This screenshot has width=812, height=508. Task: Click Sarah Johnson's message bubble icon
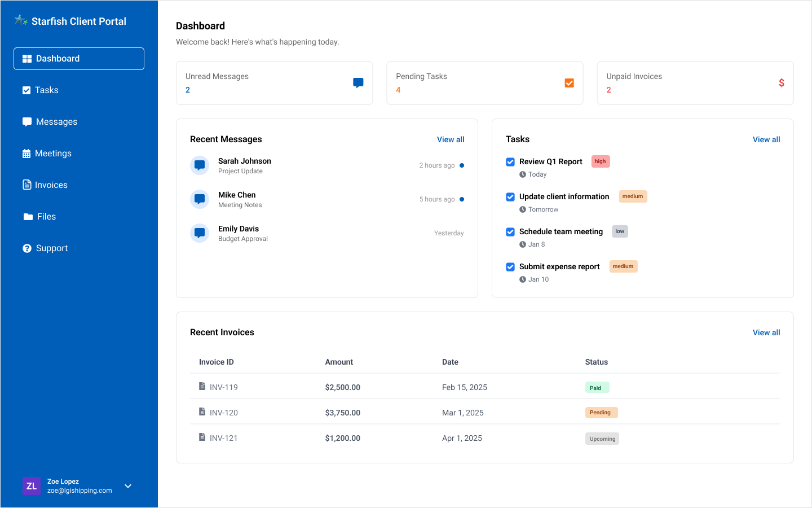200,165
